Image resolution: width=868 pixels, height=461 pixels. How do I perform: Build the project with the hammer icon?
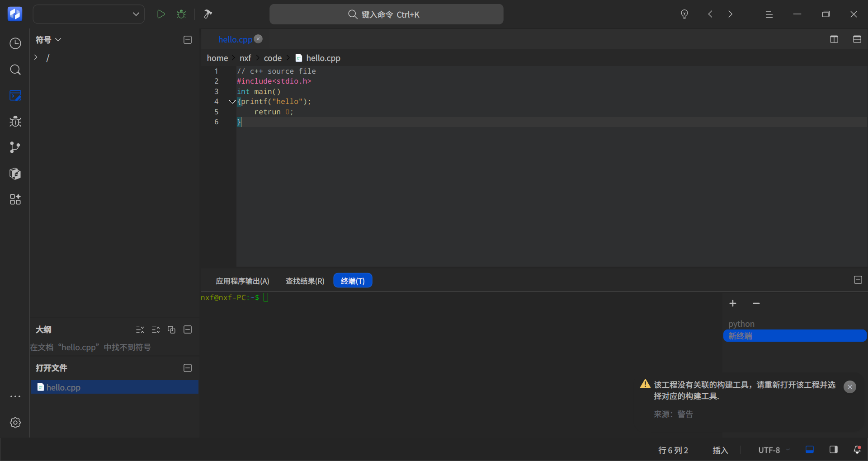[208, 14]
